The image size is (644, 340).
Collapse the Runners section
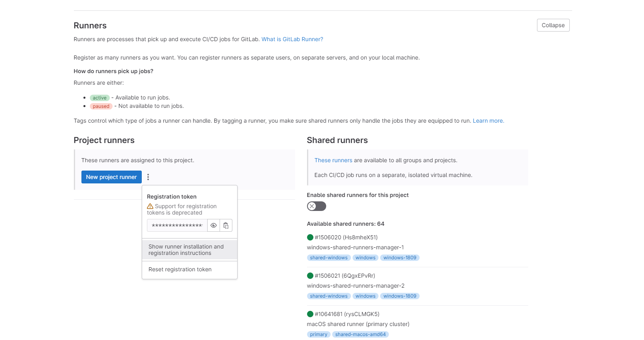click(553, 25)
